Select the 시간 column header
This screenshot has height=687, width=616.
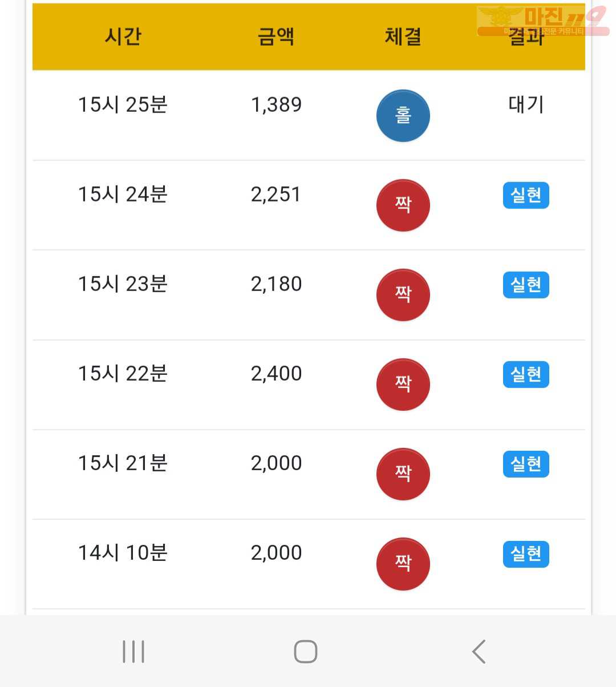pyautogui.click(x=123, y=37)
